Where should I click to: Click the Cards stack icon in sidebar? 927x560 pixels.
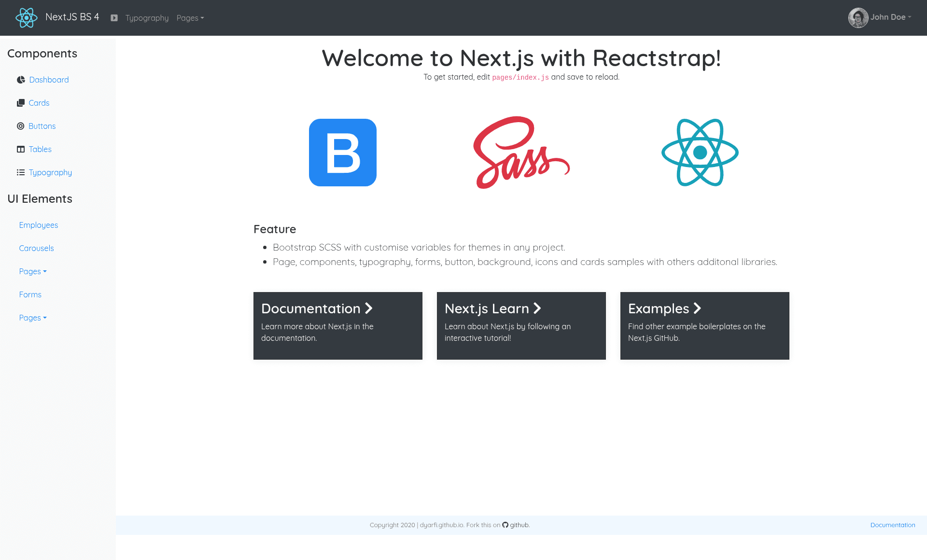coord(21,103)
